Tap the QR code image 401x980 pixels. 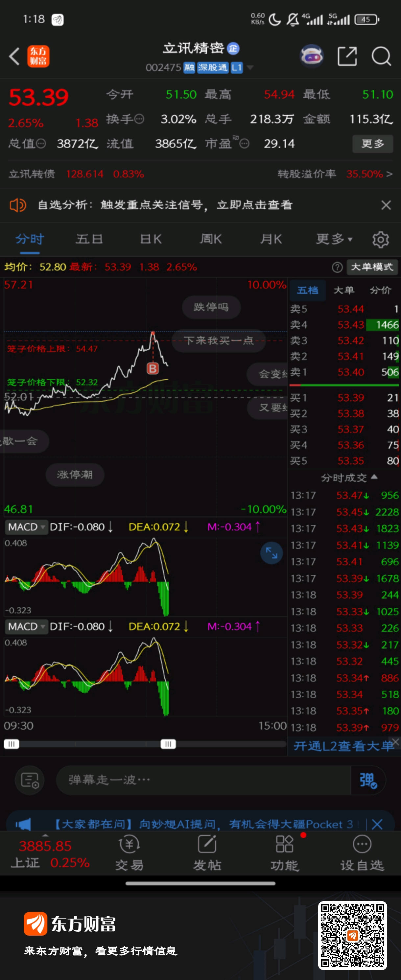352,936
